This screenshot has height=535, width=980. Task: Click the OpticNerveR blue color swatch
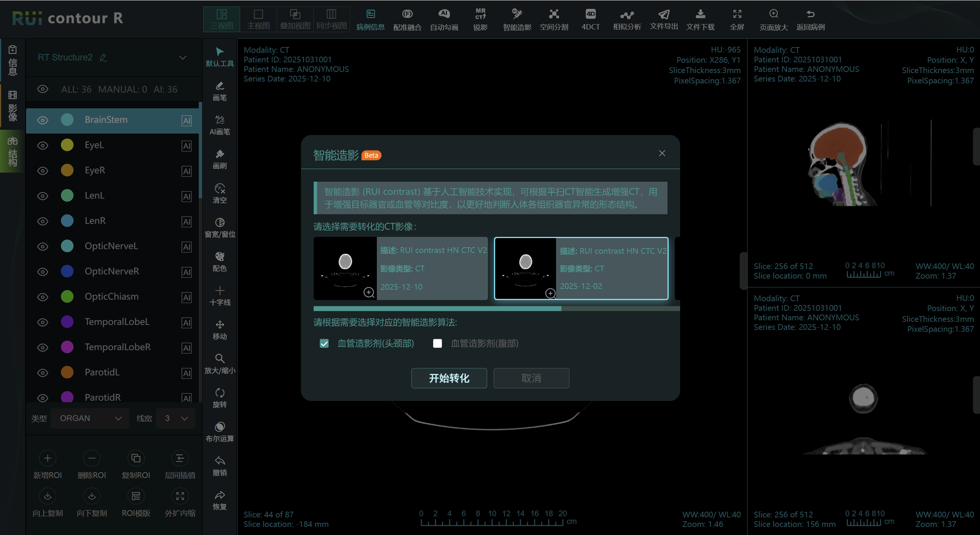[x=67, y=271]
